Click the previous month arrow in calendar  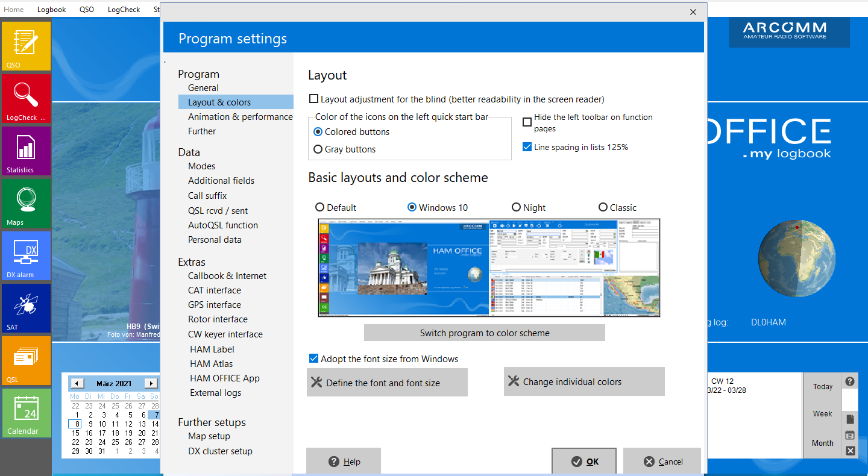point(77,383)
